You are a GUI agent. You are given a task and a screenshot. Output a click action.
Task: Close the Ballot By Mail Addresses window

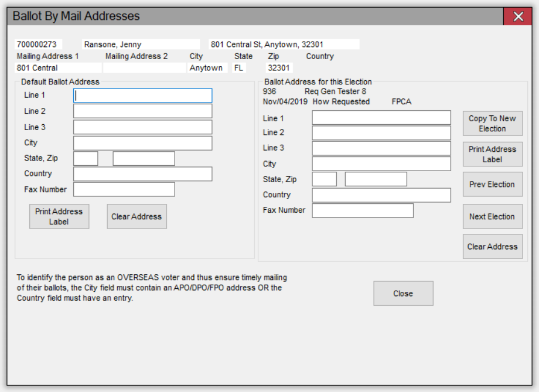click(518, 16)
